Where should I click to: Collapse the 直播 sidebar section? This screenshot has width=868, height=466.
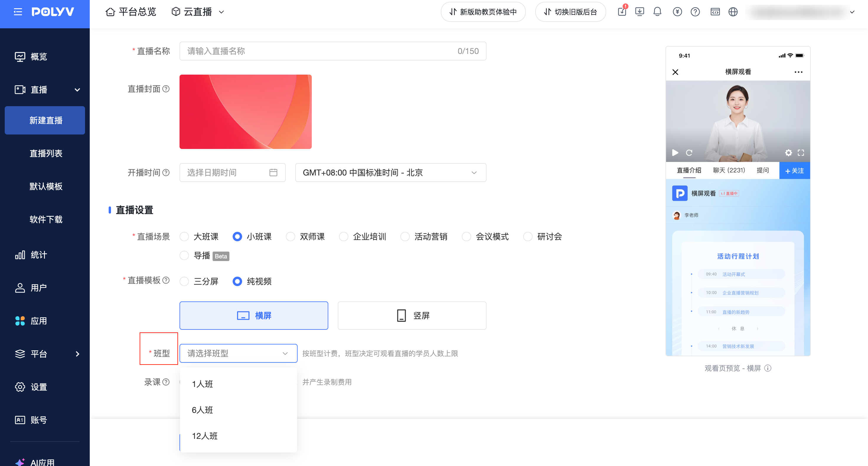77,90
